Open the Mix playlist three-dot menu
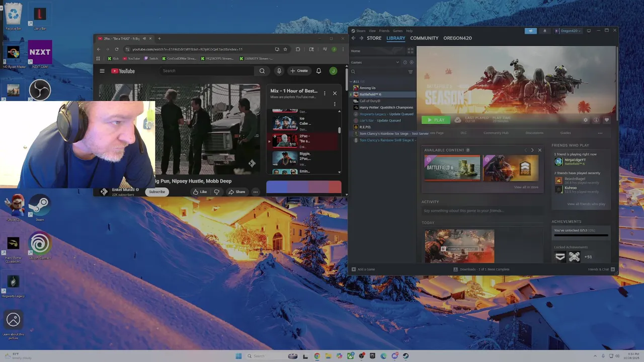 coord(325,93)
